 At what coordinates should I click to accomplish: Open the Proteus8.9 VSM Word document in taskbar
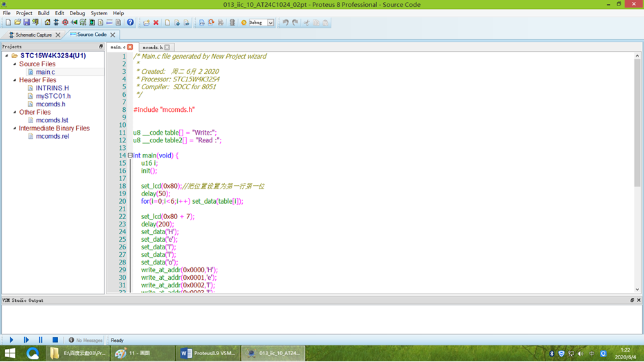[x=209, y=353]
